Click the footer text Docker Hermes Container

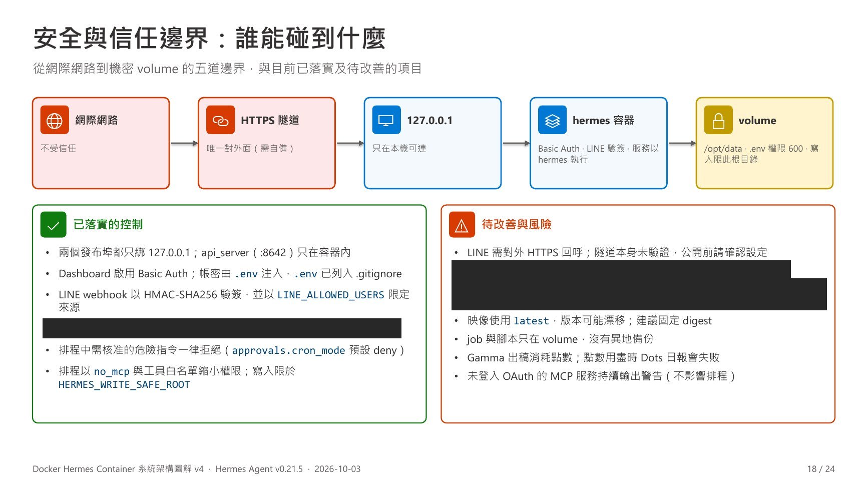[x=118, y=469]
